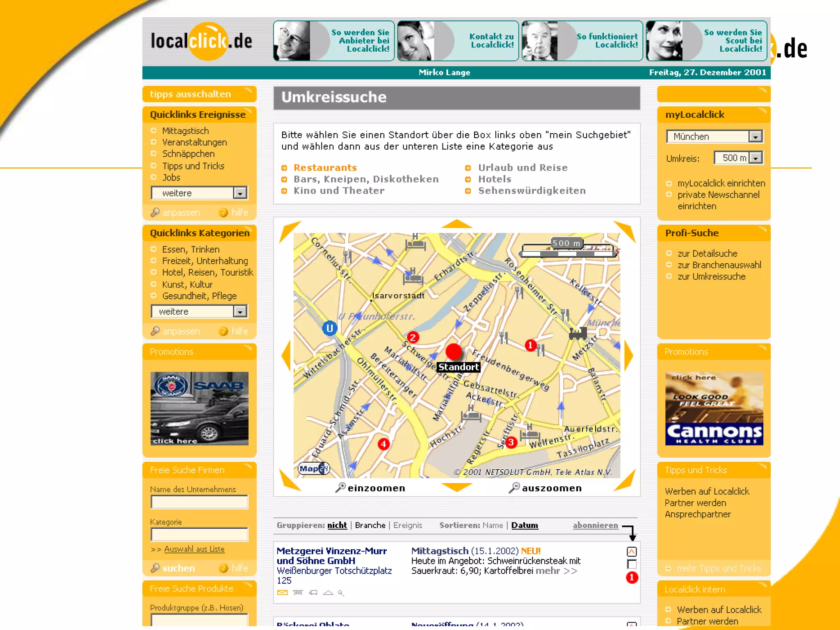The width and height of the screenshot is (840, 630).
Task: Click the abonnieren link
Action: tap(595, 525)
